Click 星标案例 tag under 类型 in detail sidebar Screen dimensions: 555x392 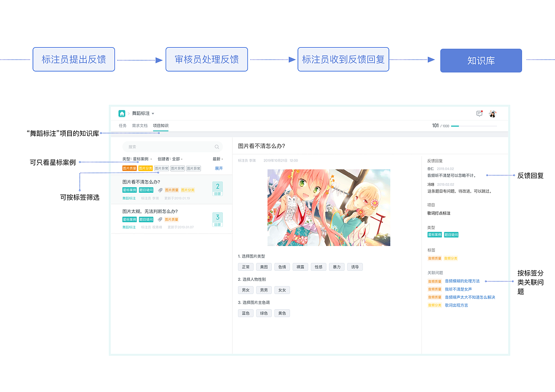[x=434, y=235]
